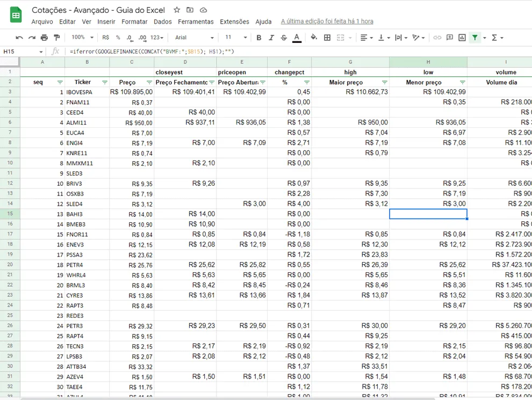The image size is (532, 400).
Task: Open text rotation dropdown
Action: (x=418, y=38)
